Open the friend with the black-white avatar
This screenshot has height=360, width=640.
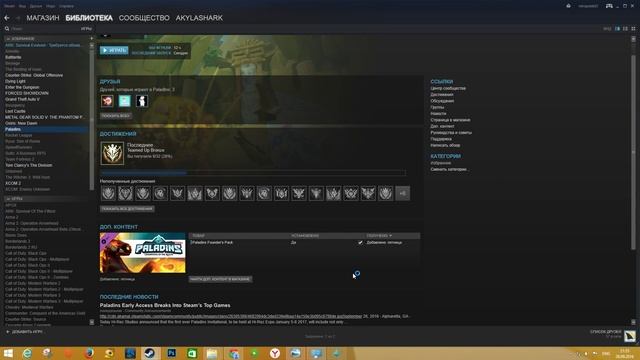pos(142,101)
